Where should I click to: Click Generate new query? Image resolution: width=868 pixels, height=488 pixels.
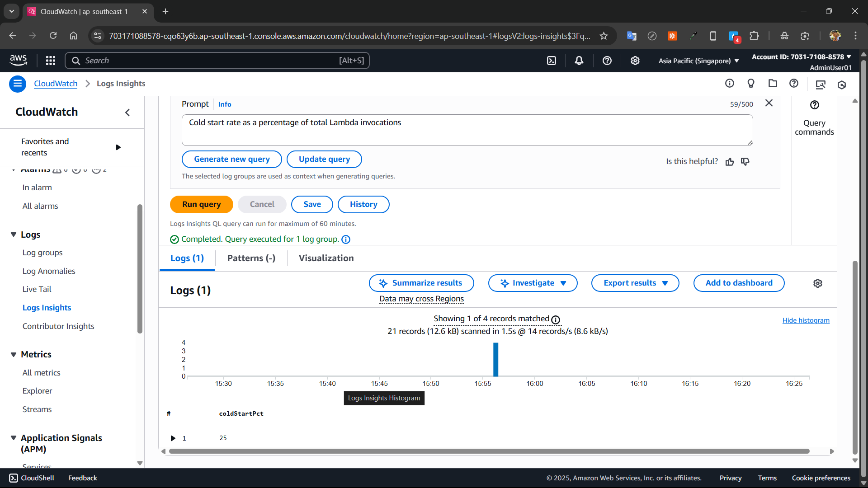pos(232,159)
